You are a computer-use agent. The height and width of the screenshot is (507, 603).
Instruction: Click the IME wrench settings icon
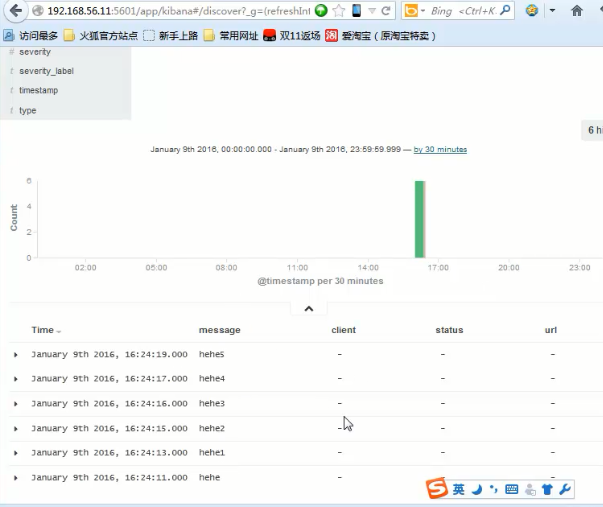coord(565,490)
